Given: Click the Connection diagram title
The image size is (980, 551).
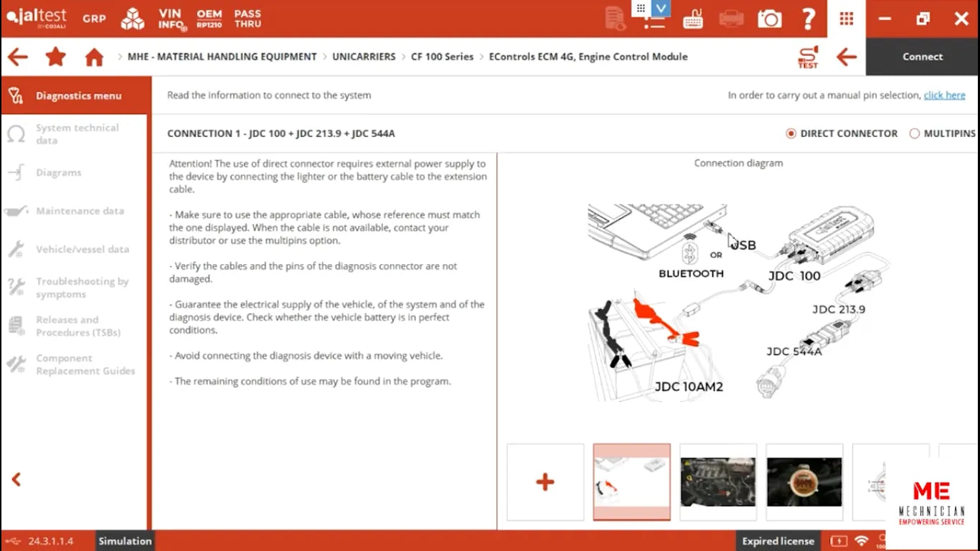Looking at the screenshot, I should pyautogui.click(x=738, y=163).
